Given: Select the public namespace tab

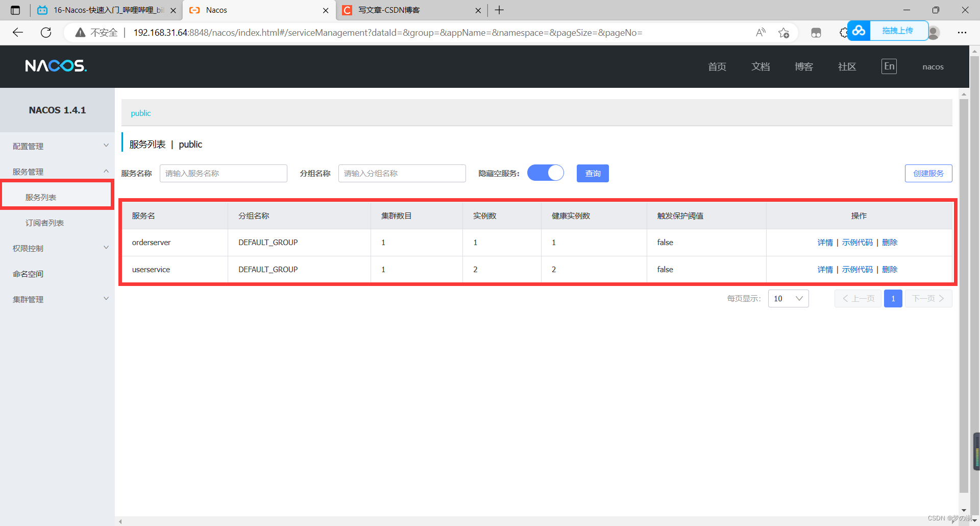Looking at the screenshot, I should click(141, 113).
